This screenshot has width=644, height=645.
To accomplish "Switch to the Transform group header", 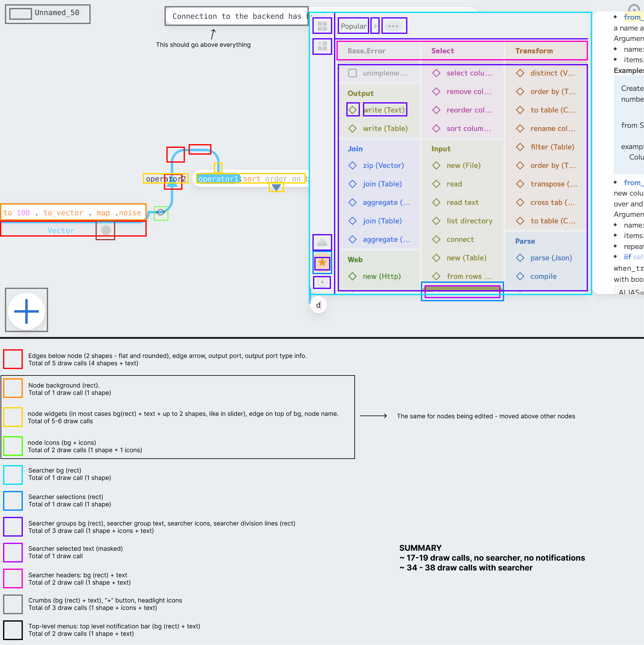I will (x=534, y=51).
